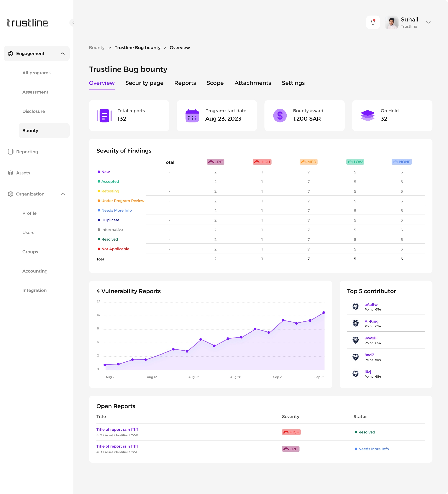Click the Engagement flame icon
This screenshot has width=448, height=494.
11,53
